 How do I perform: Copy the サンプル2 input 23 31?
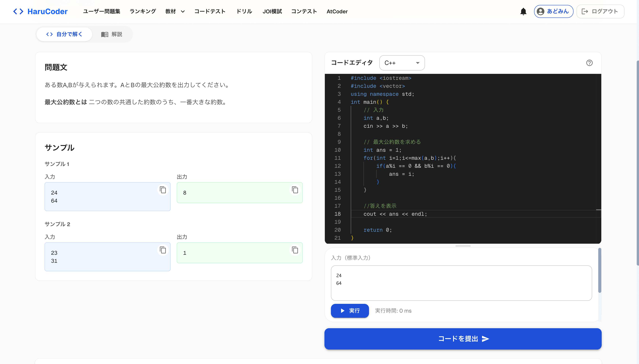point(163,250)
